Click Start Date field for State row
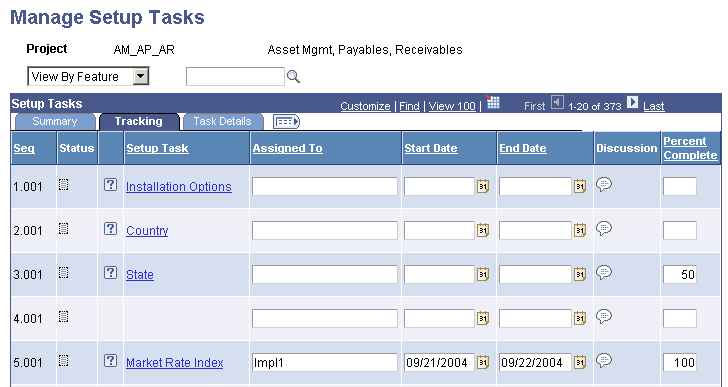This screenshot has height=387, width=728. click(x=439, y=275)
